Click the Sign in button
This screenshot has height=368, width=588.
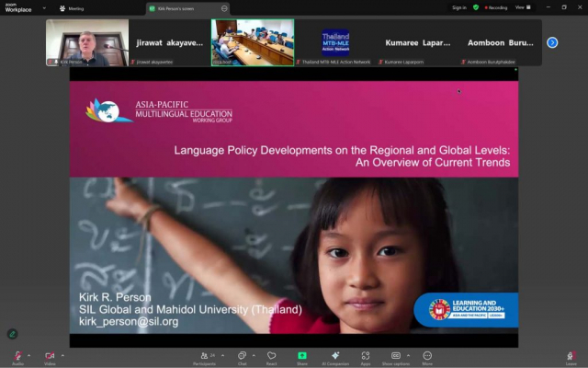(x=459, y=7)
